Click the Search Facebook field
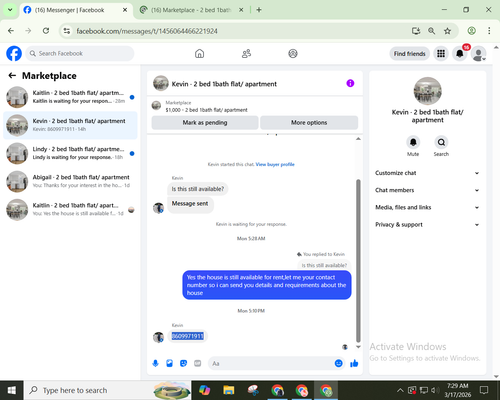This screenshot has height=400, width=500. (x=80, y=53)
